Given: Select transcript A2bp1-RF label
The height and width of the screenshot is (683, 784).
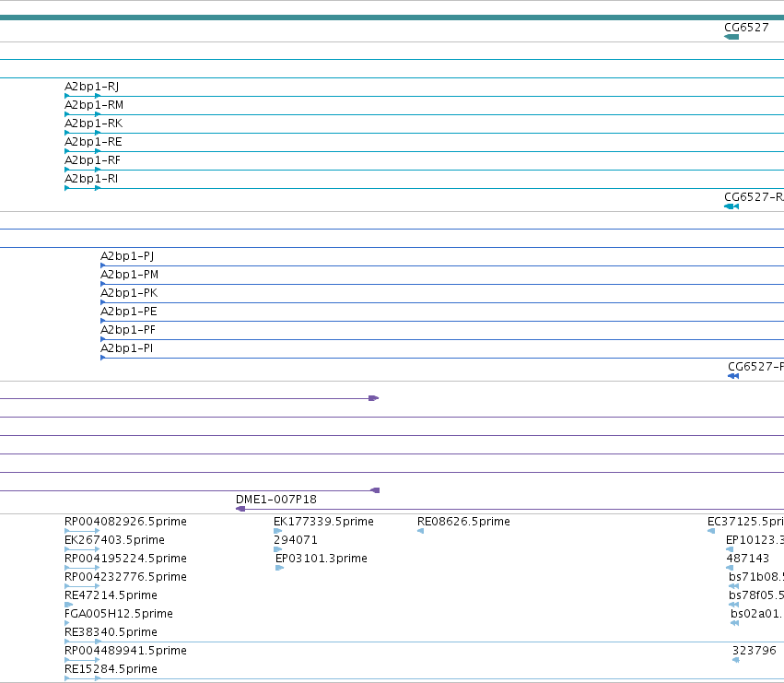Looking at the screenshot, I should pyautogui.click(x=92, y=160).
